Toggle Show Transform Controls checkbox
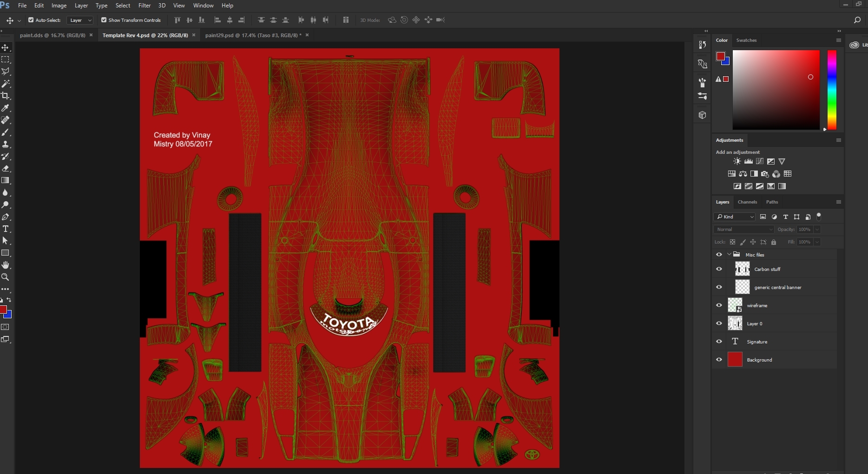Screen dimensions: 868x474 point(104,20)
